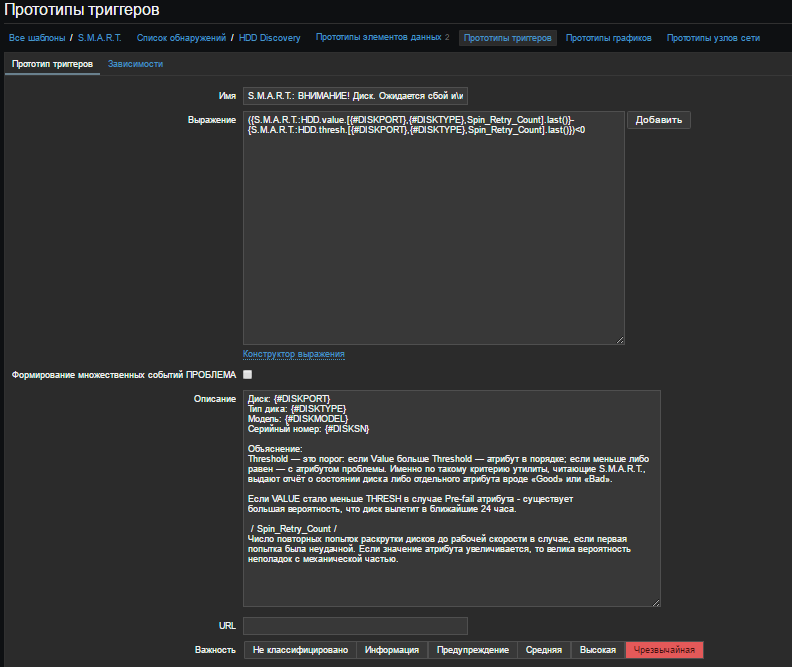
Task: Focus the Имя input field
Action: point(355,96)
